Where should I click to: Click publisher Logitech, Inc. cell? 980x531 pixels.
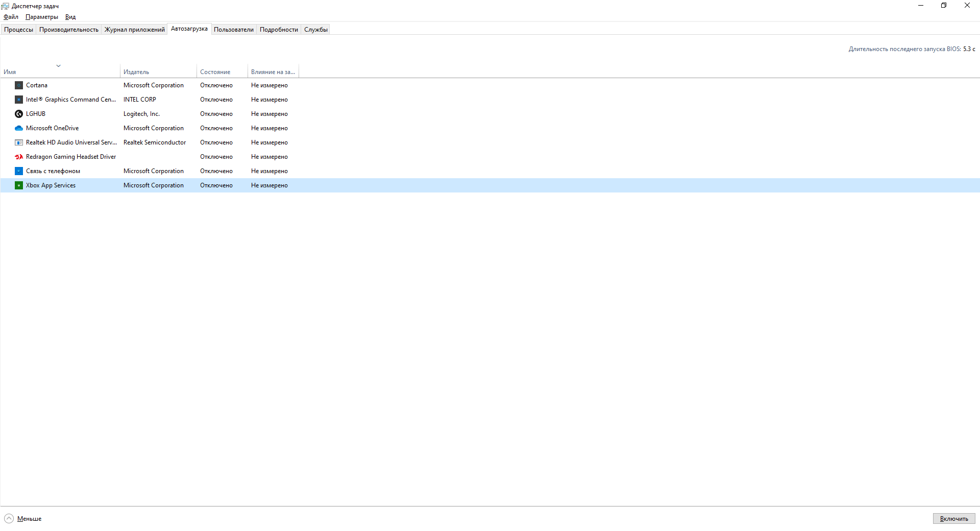[x=142, y=114]
